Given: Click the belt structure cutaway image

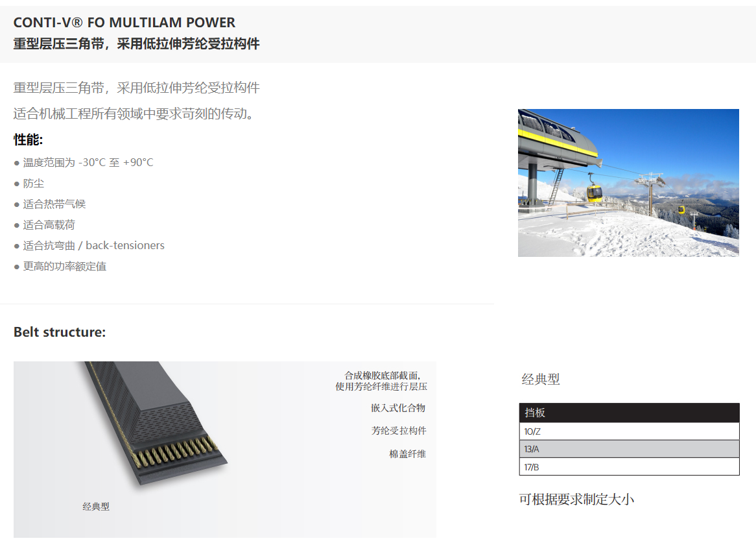Looking at the screenshot, I should point(225,450).
